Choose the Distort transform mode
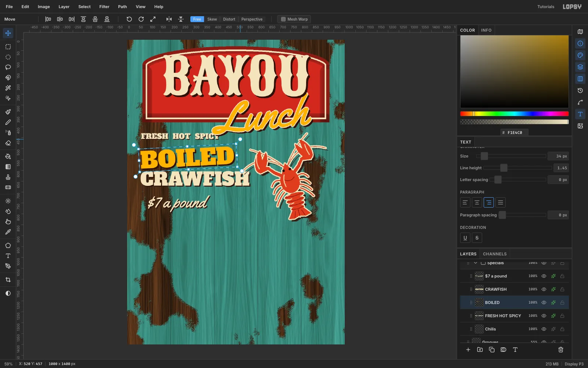Viewport: 588px width, 368px height. point(229,19)
